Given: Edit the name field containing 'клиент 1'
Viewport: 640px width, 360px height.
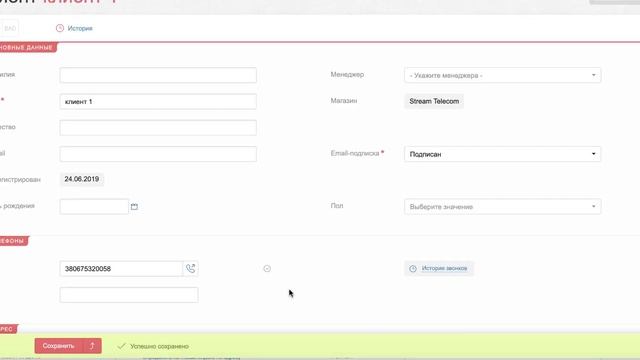Looking at the screenshot, I should [x=158, y=102].
